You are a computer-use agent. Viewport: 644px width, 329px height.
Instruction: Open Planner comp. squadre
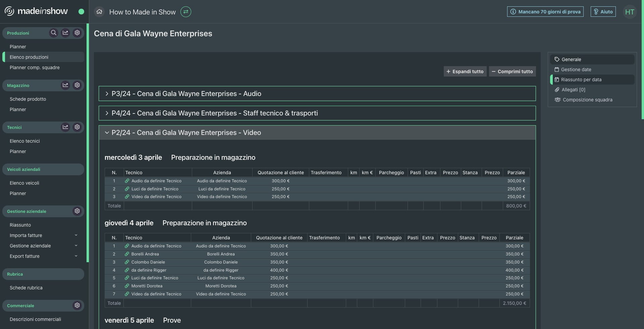[x=35, y=67]
